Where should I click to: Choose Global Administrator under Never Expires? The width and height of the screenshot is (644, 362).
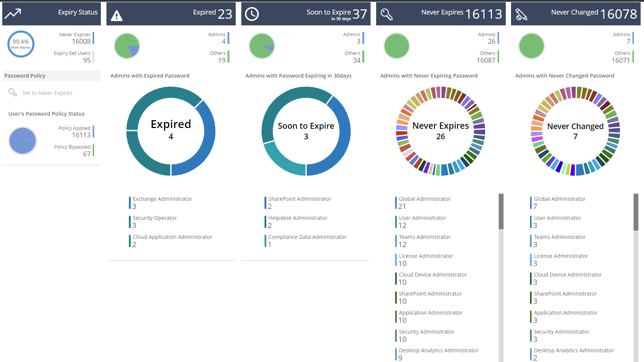[424, 199]
